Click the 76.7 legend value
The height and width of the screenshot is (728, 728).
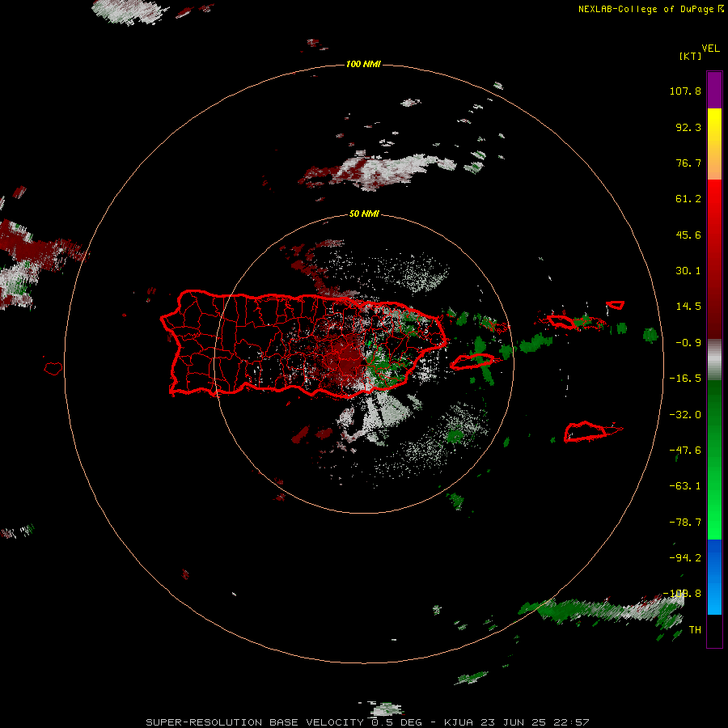(688, 163)
